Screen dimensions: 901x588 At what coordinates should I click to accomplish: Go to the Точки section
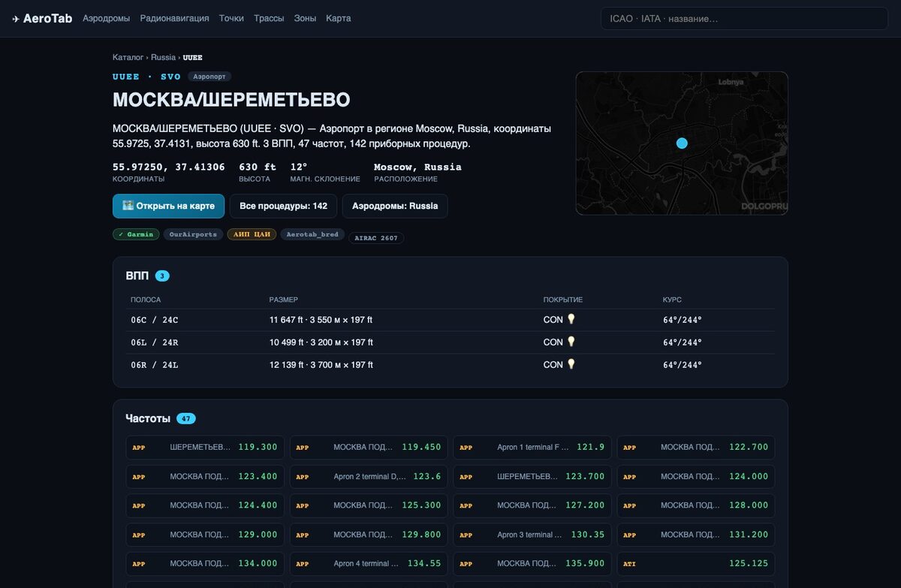tap(231, 18)
